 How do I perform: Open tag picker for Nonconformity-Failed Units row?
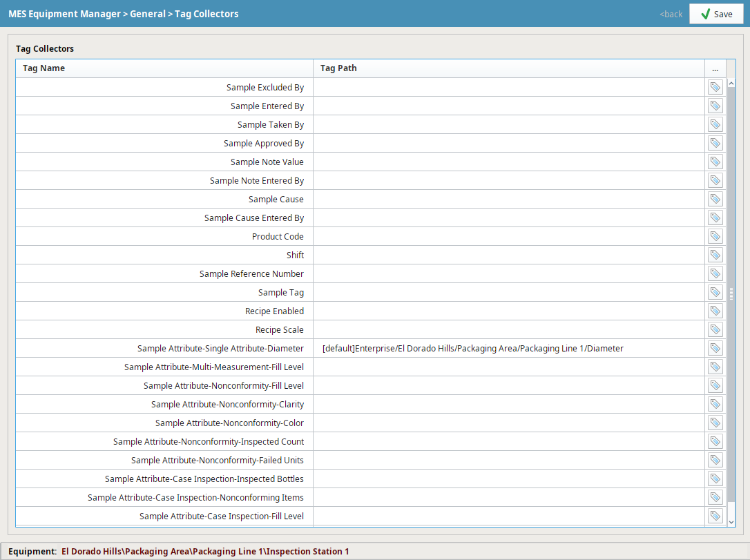tap(715, 460)
